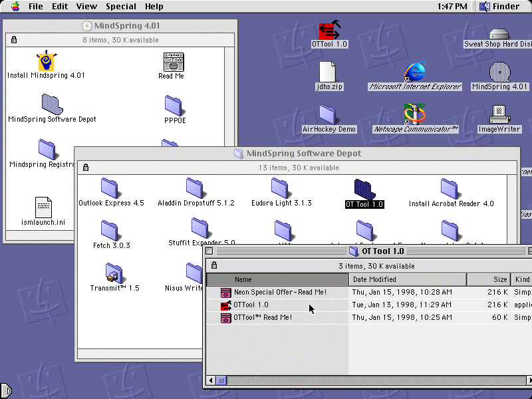Open the Help menu
Screen dimensions: 532x399
[154, 7]
